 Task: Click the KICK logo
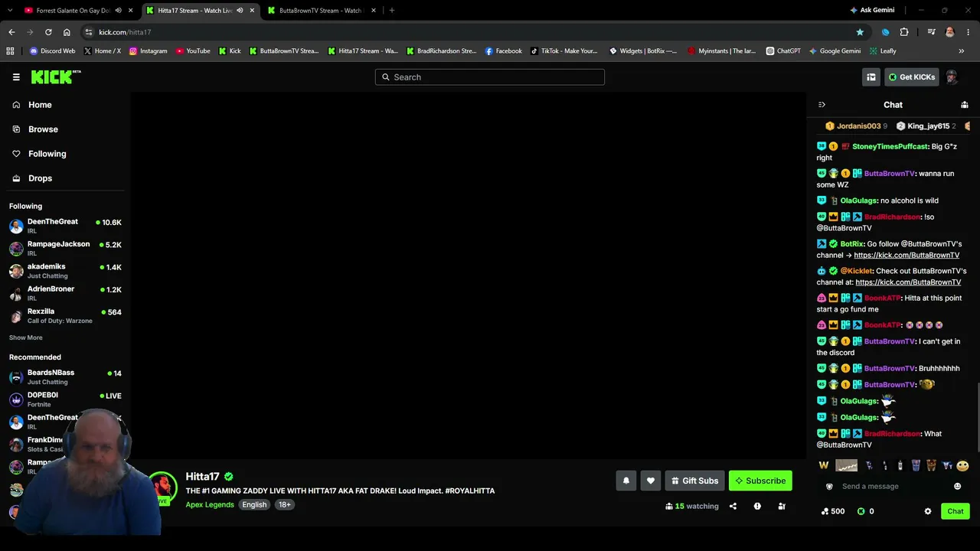point(55,77)
